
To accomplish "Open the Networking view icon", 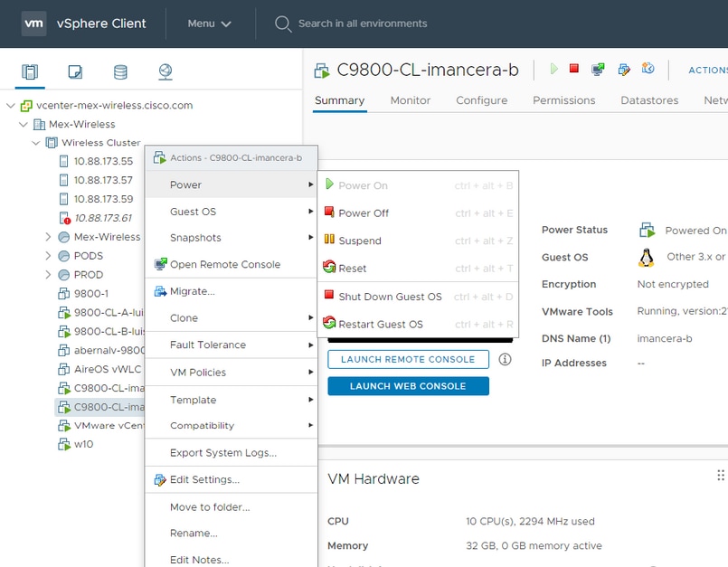I will (165, 72).
